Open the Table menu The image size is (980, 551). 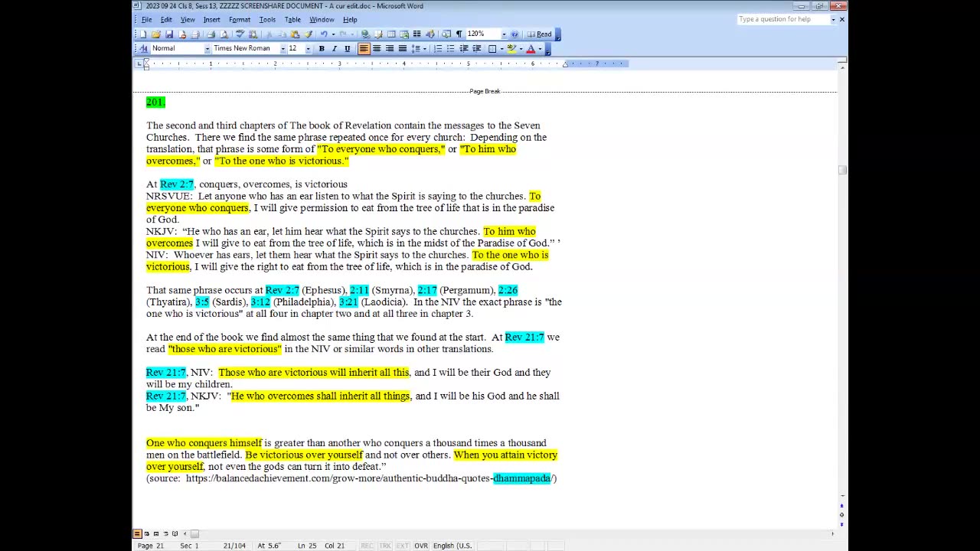[292, 19]
